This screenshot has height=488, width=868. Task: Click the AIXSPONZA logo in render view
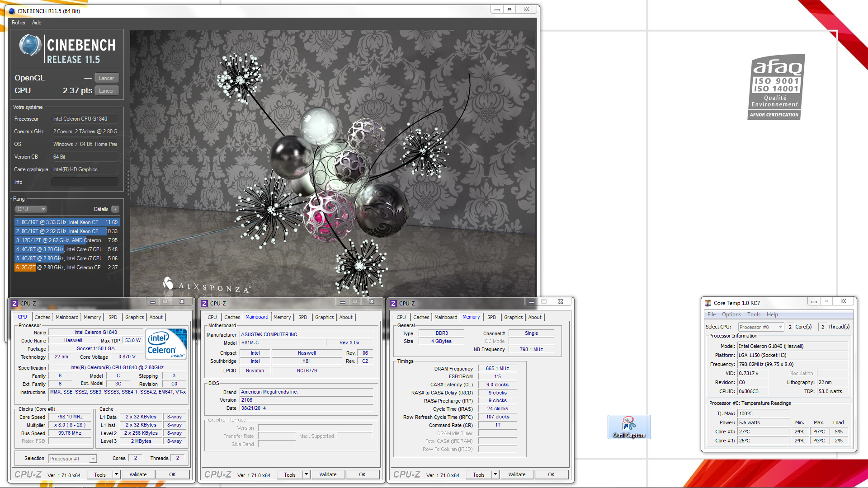(207, 285)
